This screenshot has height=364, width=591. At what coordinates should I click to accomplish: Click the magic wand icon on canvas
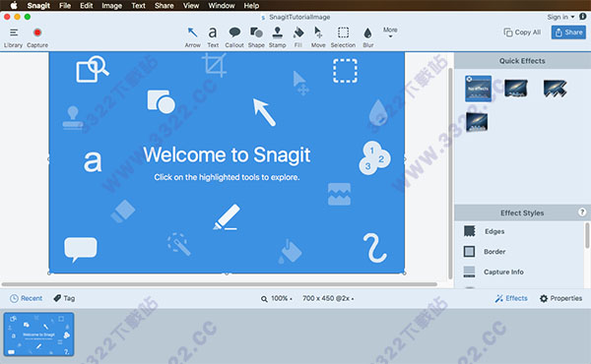178,244
